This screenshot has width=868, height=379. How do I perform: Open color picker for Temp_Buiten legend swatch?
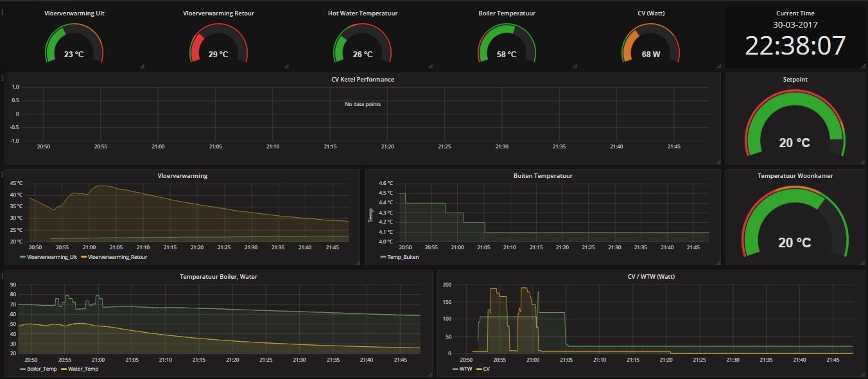click(x=384, y=257)
